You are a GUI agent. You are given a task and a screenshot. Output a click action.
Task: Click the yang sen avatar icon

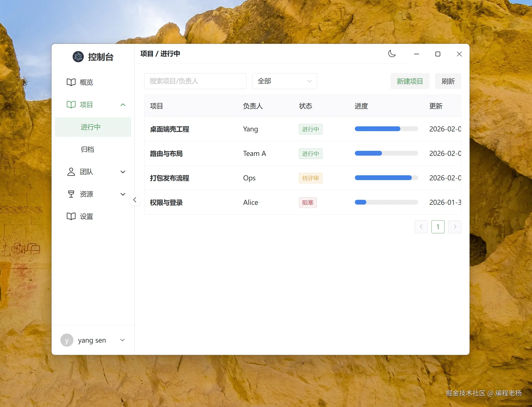pyautogui.click(x=67, y=340)
